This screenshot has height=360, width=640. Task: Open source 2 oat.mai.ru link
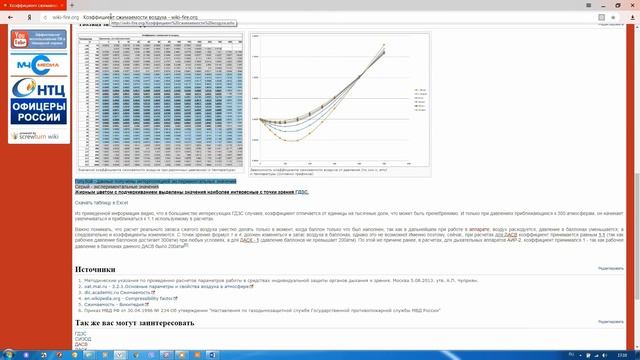(x=169, y=287)
